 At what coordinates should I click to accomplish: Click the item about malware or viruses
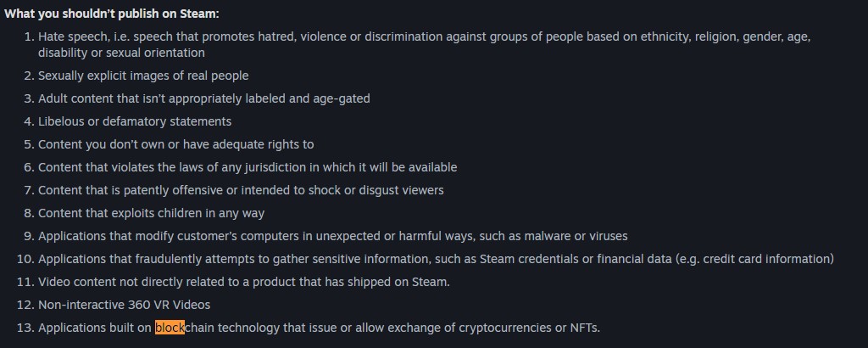tap(332, 236)
